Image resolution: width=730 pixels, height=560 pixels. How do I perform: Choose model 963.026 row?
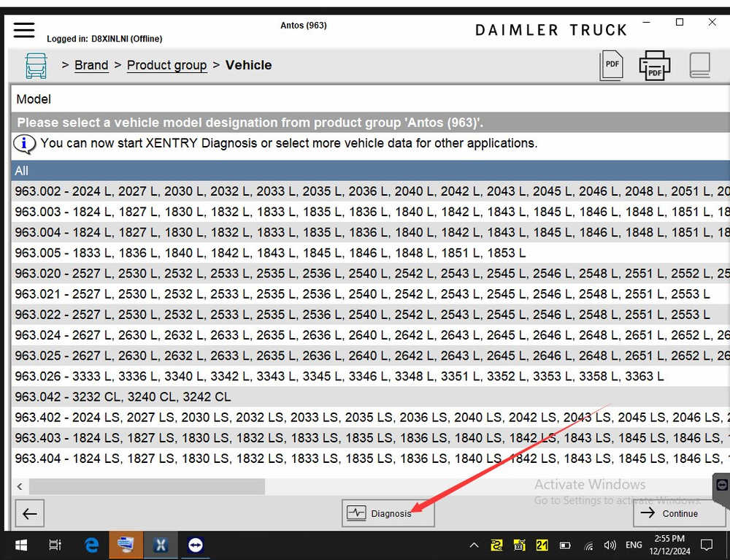[x=371, y=376]
